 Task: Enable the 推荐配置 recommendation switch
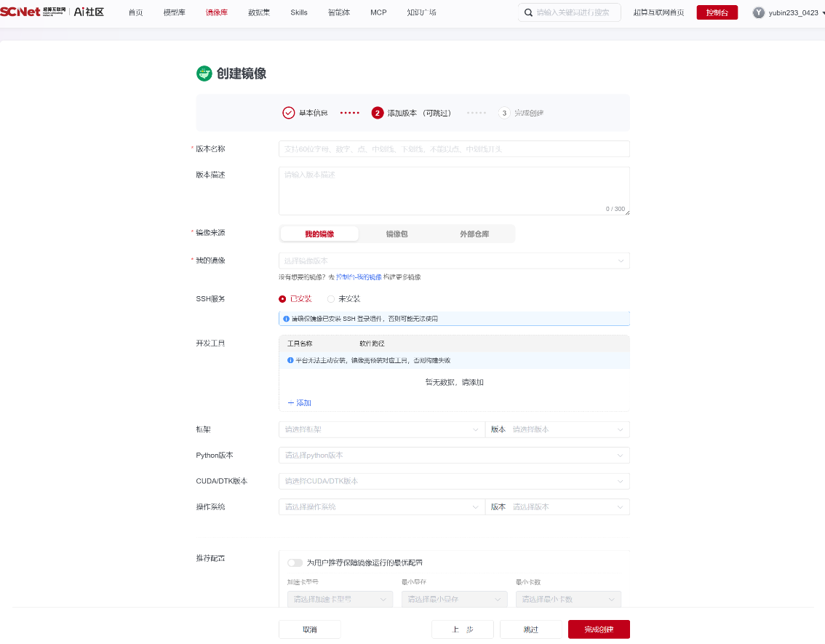(295, 563)
